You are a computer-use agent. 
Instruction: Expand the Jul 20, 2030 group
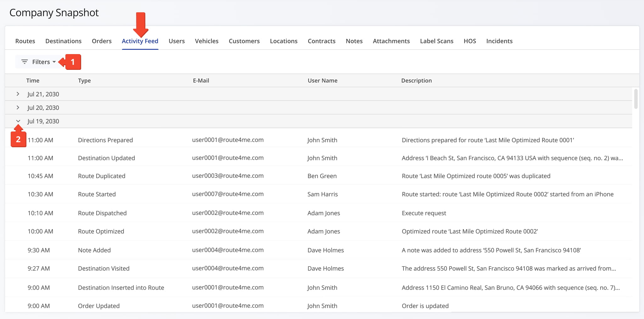tap(18, 108)
